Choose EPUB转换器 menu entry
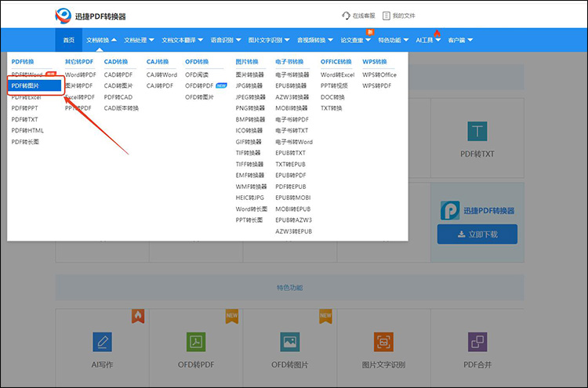 click(x=291, y=86)
